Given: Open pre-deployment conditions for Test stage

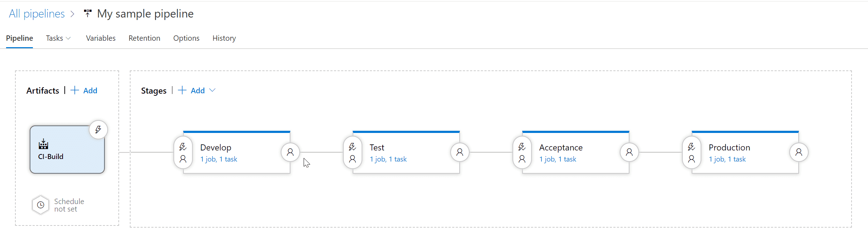Looking at the screenshot, I should [353, 153].
